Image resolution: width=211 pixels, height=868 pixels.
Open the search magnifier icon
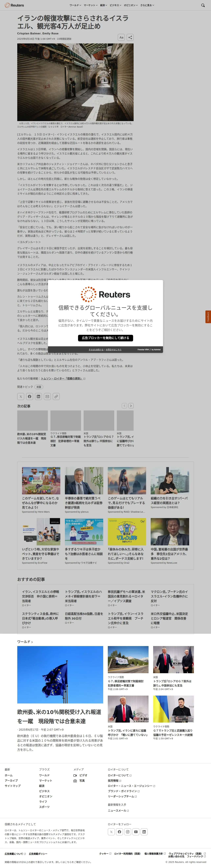tap(203, 5)
